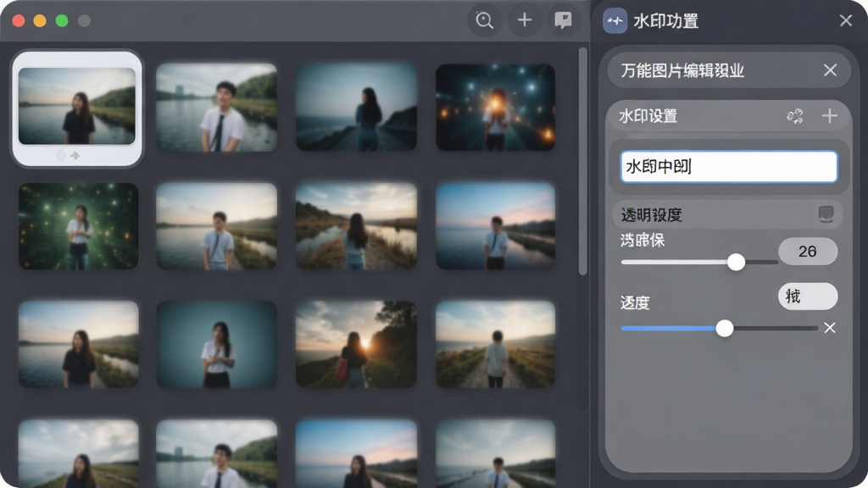The image size is (868, 488).
Task: Select the highlighted thumbnail of woman by lake
Action: (77, 106)
